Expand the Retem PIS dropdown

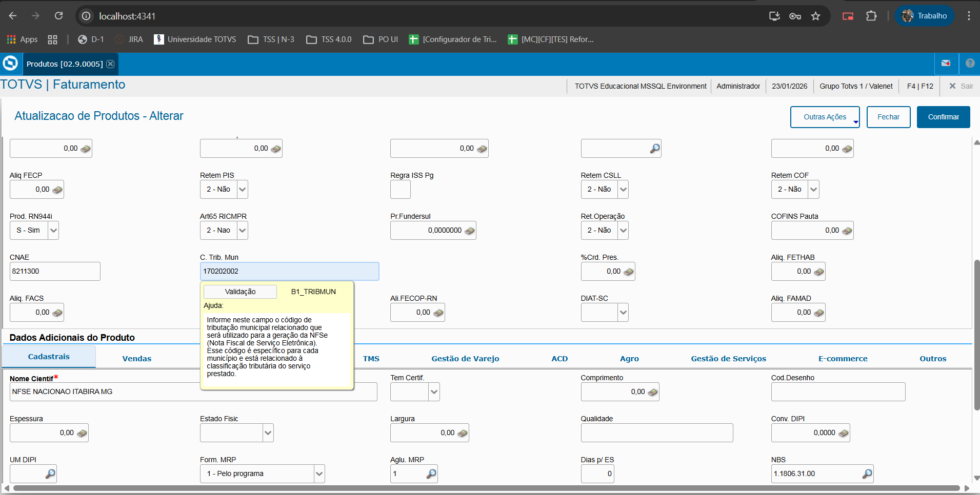pos(243,190)
